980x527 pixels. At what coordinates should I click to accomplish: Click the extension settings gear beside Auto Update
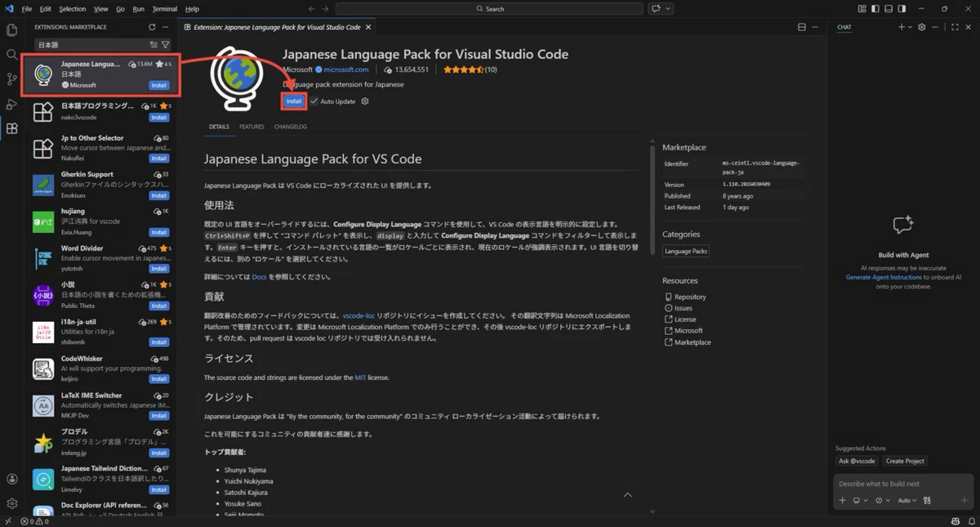(365, 101)
